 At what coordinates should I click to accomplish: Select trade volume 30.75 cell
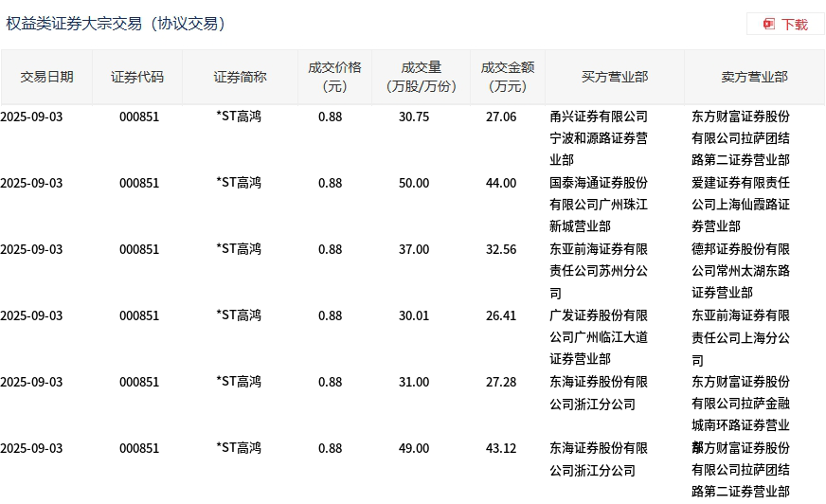pos(414,117)
